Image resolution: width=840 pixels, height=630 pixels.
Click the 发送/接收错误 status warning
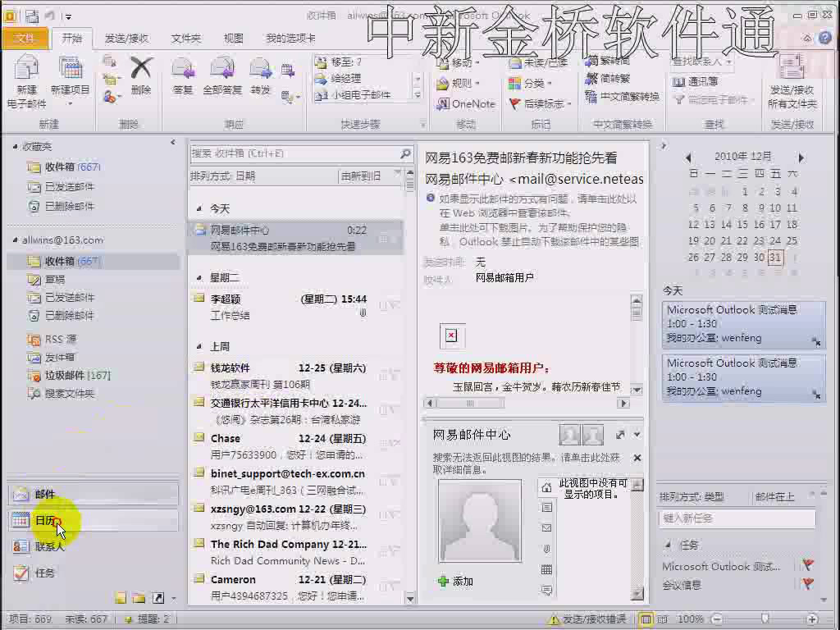587,619
